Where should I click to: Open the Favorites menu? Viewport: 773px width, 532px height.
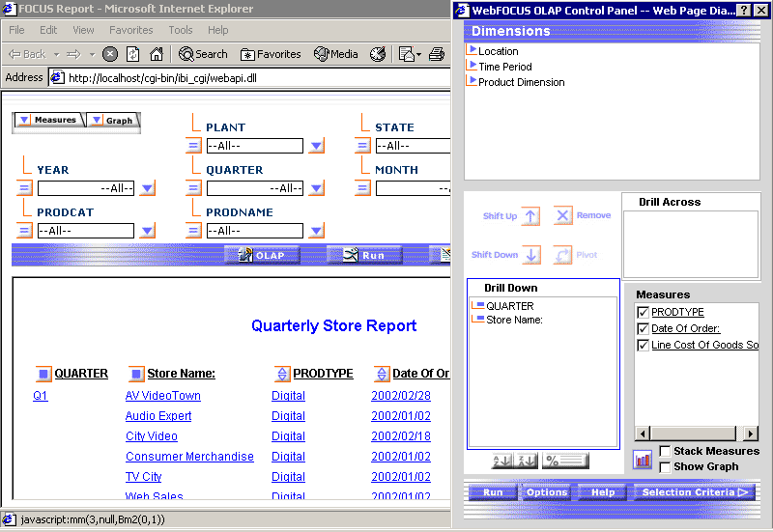pos(131,30)
